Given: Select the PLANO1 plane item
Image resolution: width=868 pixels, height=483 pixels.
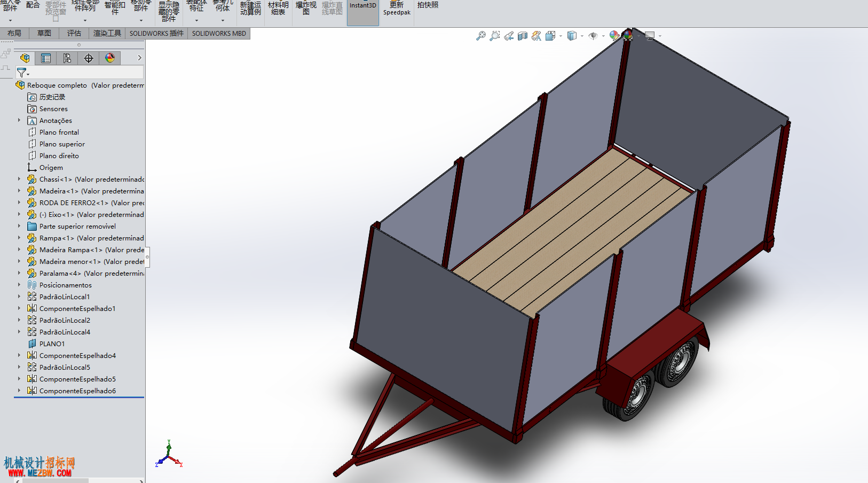Looking at the screenshot, I should pos(52,344).
